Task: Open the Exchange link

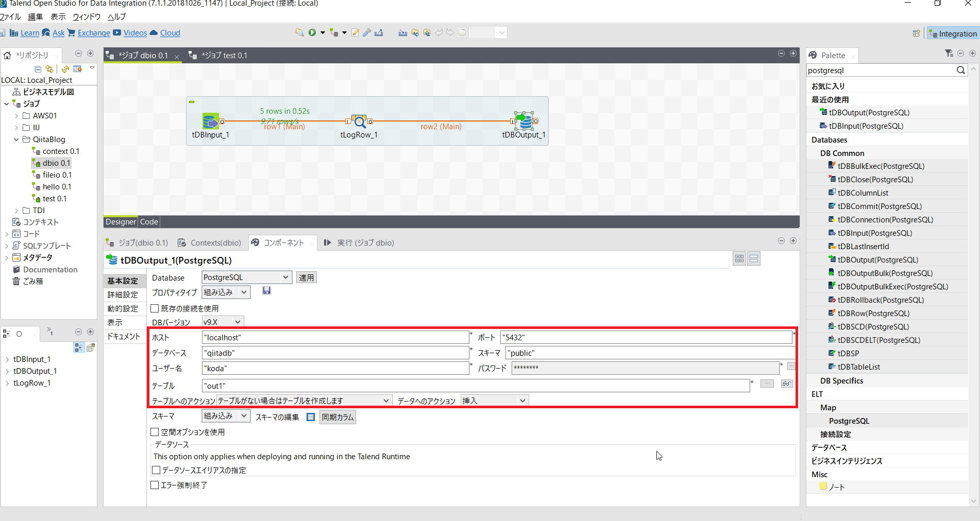Action: 94,33
